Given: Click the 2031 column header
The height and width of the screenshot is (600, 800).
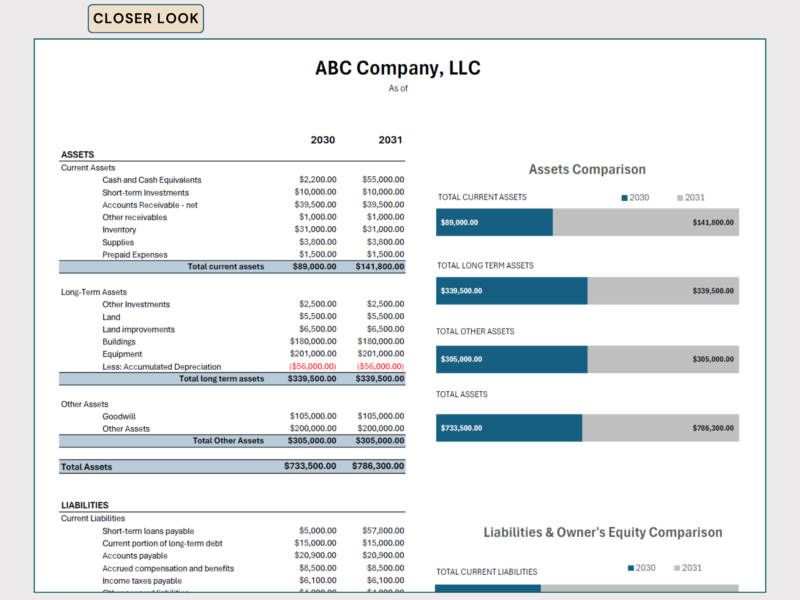Looking at the screenshot, I should point(390,140).
